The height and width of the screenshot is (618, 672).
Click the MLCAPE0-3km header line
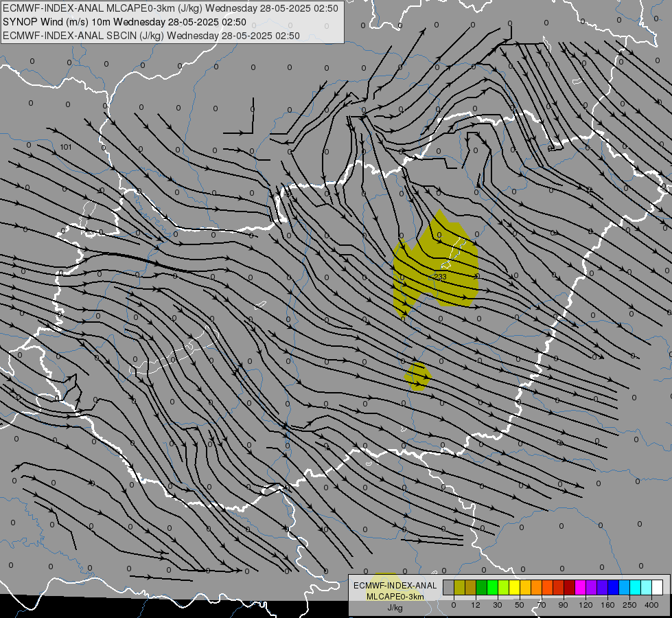pos(170,8)
